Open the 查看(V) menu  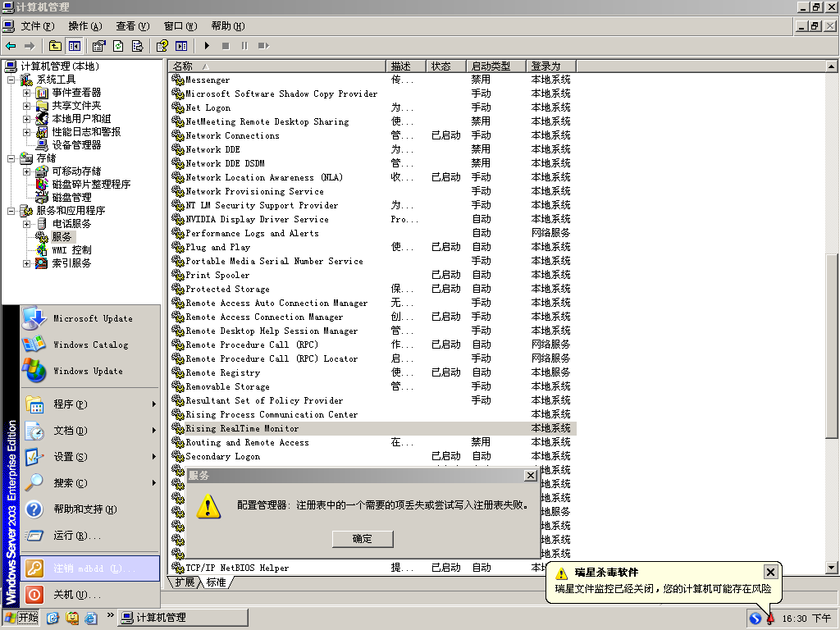(x=132, y=26)
